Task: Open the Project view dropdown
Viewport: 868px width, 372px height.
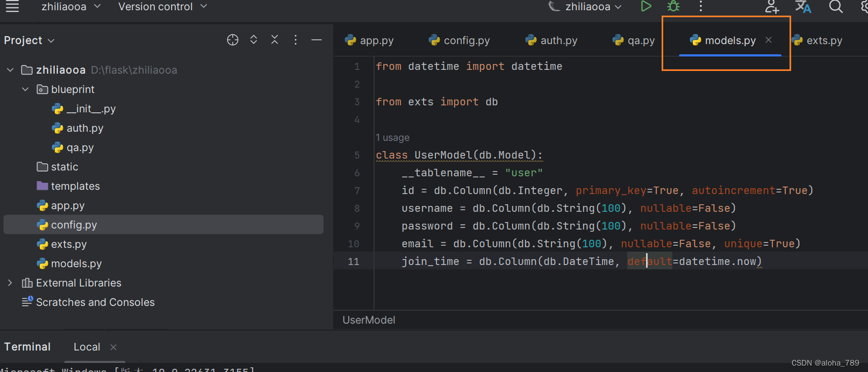Action: pos(29,40)
